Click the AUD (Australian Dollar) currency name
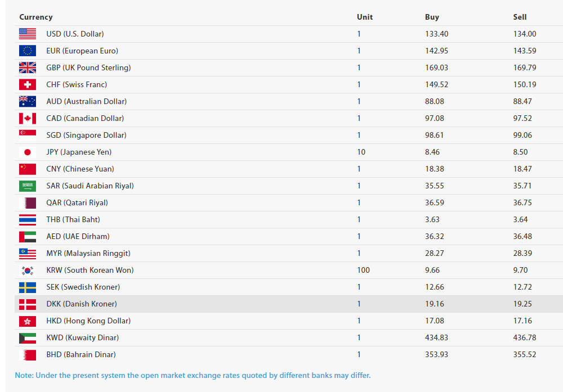Screen dimensions: 563x392 [x=86, y=101]
